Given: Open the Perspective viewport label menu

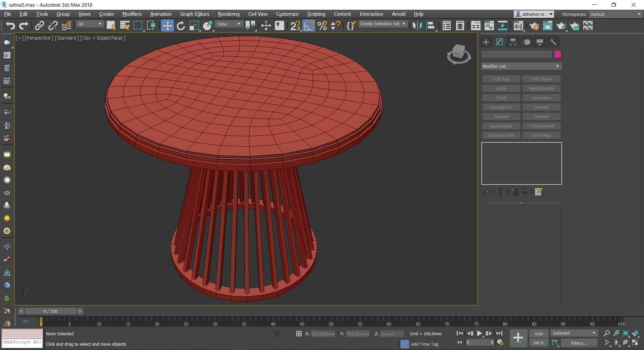Looking at the screenshot, I should tap(39, 38).
